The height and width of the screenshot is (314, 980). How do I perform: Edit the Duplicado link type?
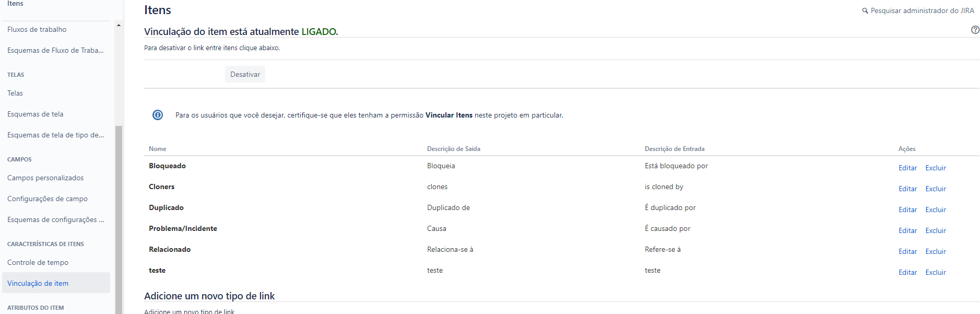click(x=907, y=210)
